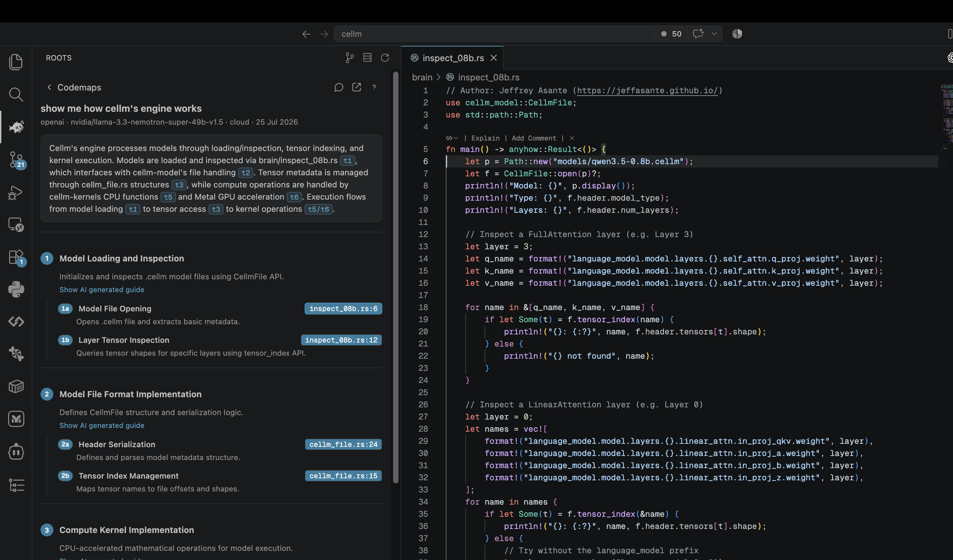This screenshot has width=953, height=560.
Task: Open Remote Explorer monitor icon
Action: (16, 225)
